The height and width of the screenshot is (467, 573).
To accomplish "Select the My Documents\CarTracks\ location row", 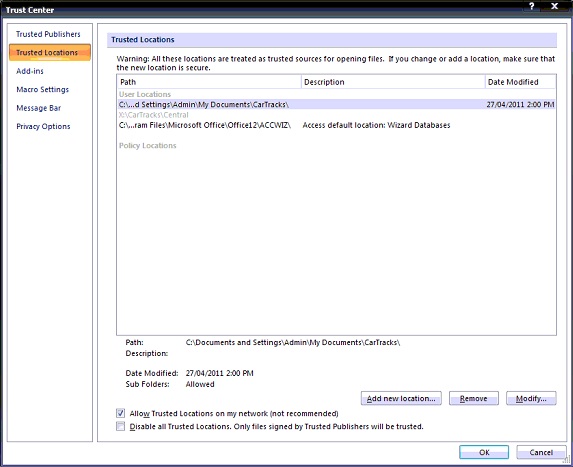I will [x=336, y=105].
